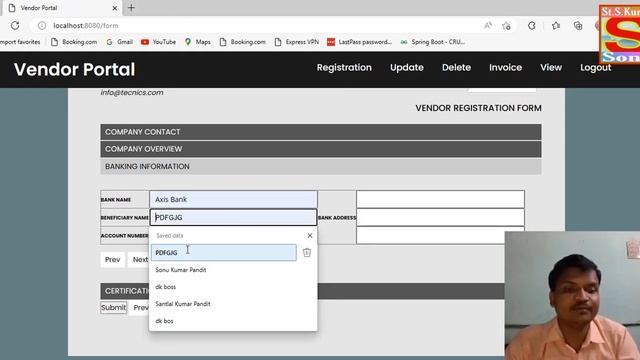The image size is (640, 360).
Task: Click Logout in the navigation bar
Action: [x=596, y=67]
